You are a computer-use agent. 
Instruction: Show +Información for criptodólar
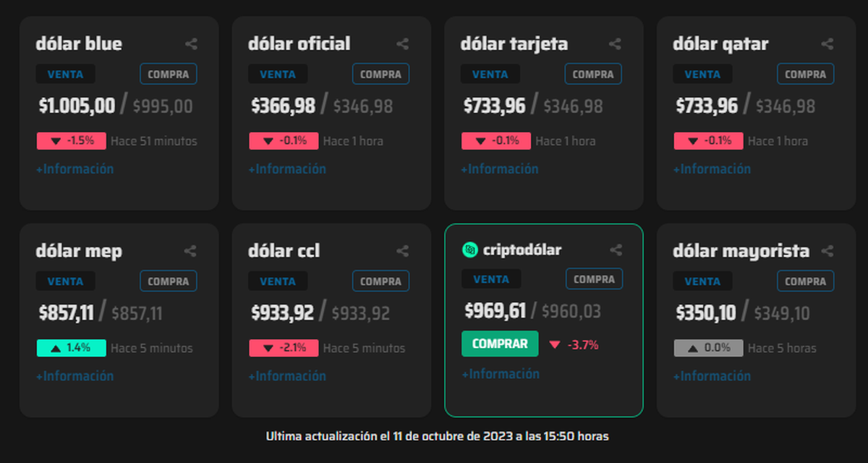coord(501,374)
